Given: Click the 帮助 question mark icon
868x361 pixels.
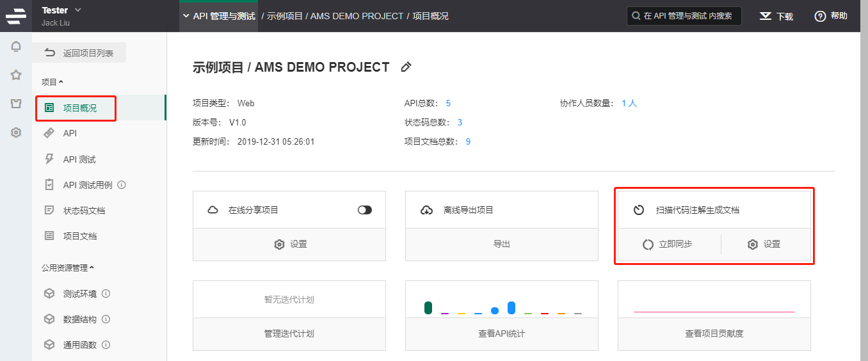Looking at the screenshot, I should [x=820, y=16].
